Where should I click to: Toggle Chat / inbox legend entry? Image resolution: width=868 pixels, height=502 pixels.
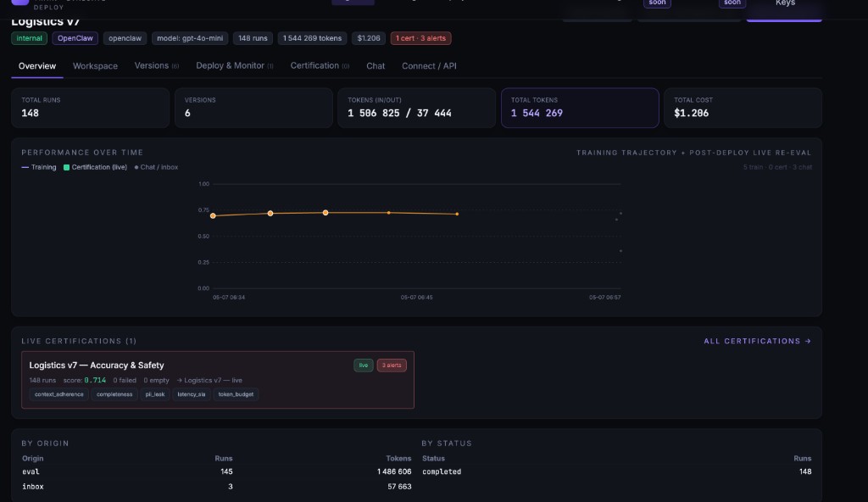pyautogui.click(x=156, y=167)
